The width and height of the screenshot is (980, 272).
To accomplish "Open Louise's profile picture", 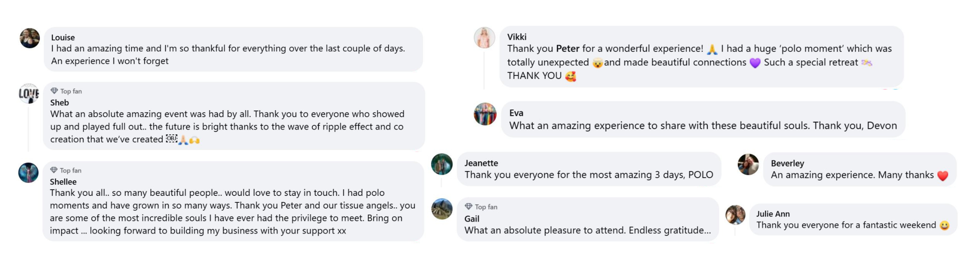I will tap(30, 38).
